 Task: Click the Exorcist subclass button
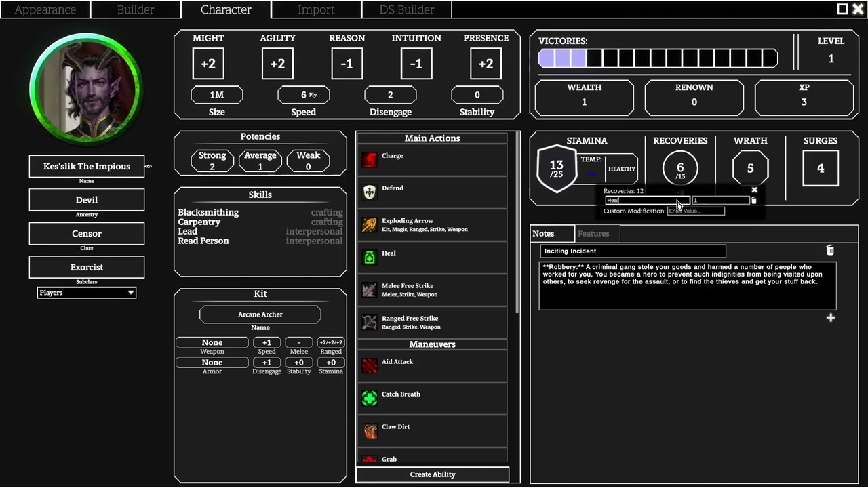click(87, 267)
